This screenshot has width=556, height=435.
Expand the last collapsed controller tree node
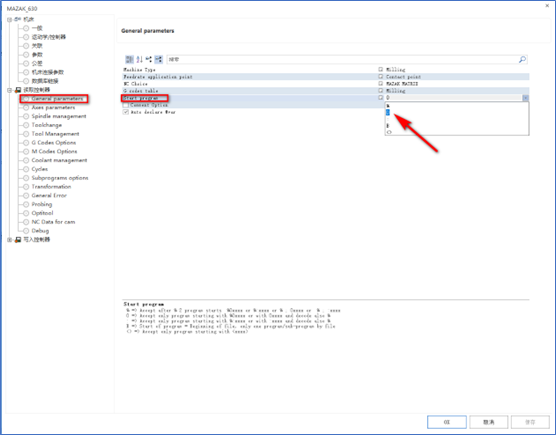[x=9, y=240]
